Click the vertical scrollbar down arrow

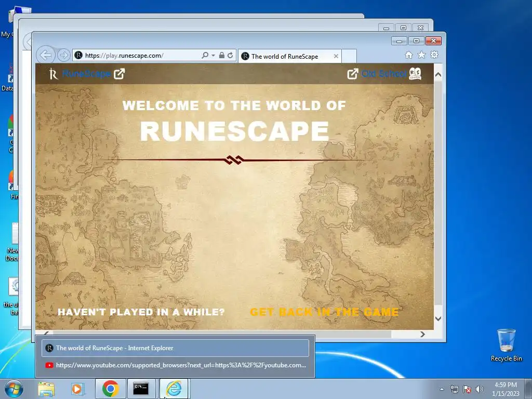[438, 318]
